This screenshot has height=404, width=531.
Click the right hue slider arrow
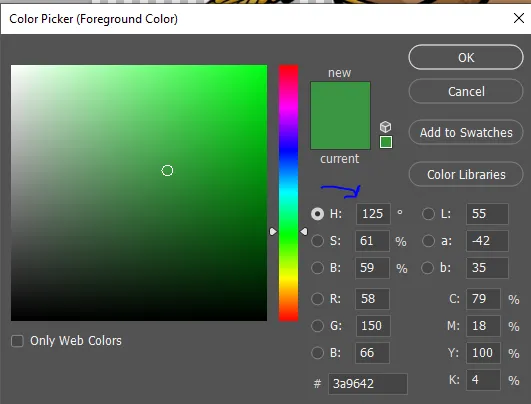point(304,231)
